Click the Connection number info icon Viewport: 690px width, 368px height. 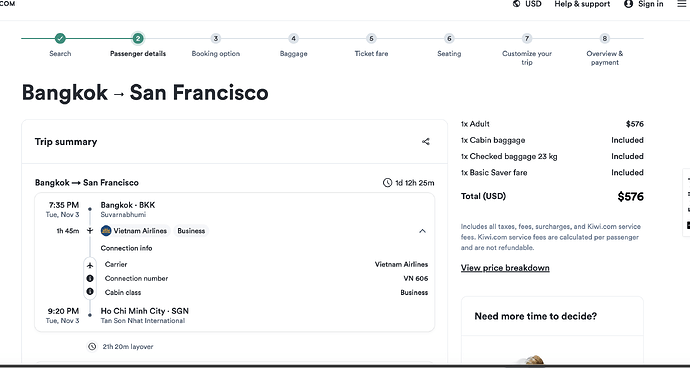click(90, 278)
